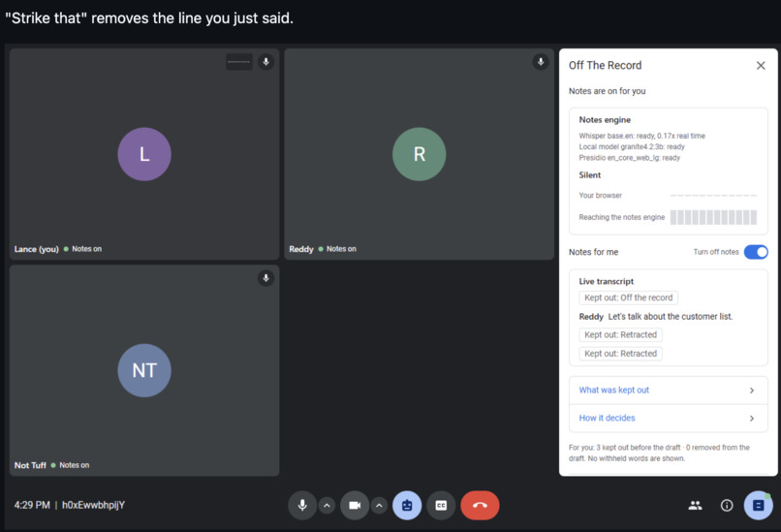Expand What was kept out section
Image resolution: width=781 pixels, height=532 pixels.
tap(668, 390)
